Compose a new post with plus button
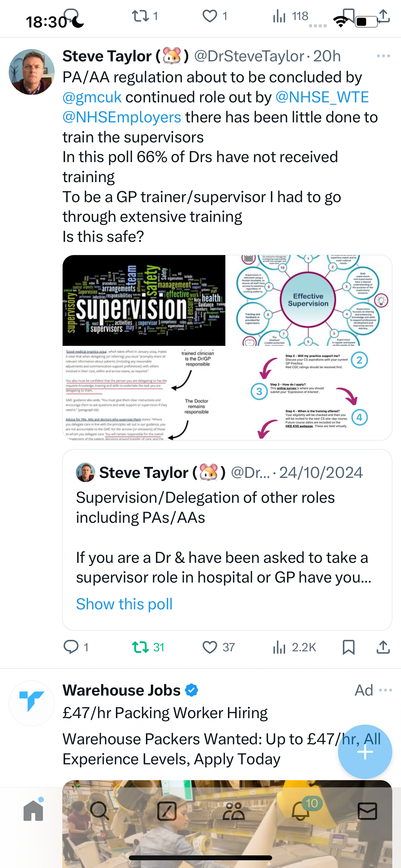401x868 pixels. point(365,751)
